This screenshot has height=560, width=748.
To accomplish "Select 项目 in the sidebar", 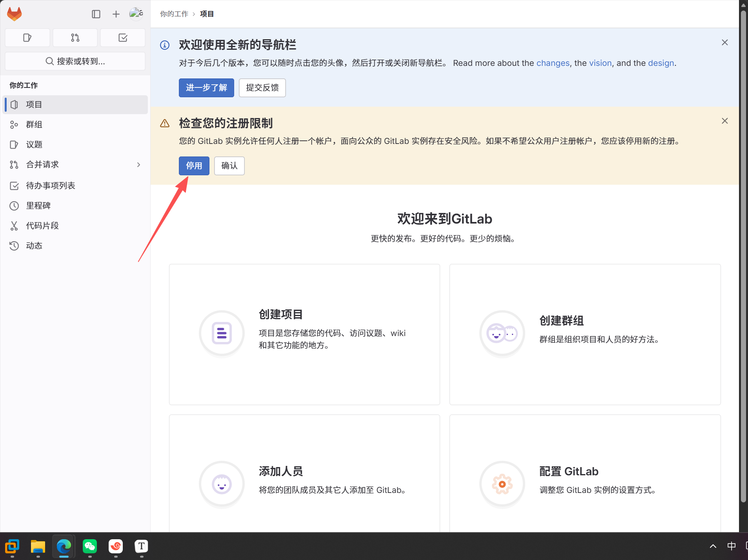I will (x=75, y=105).
